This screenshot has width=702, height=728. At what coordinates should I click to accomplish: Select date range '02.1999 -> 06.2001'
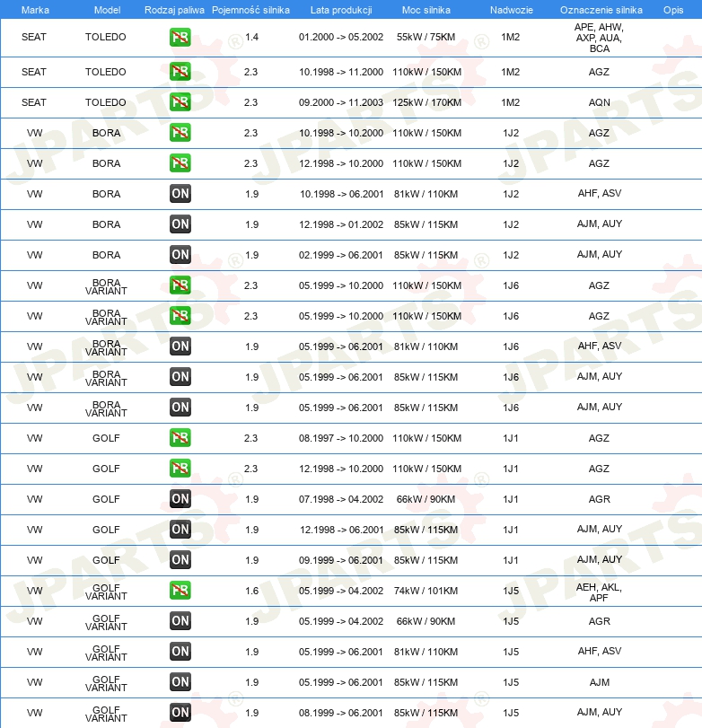(x=341, y=255)
